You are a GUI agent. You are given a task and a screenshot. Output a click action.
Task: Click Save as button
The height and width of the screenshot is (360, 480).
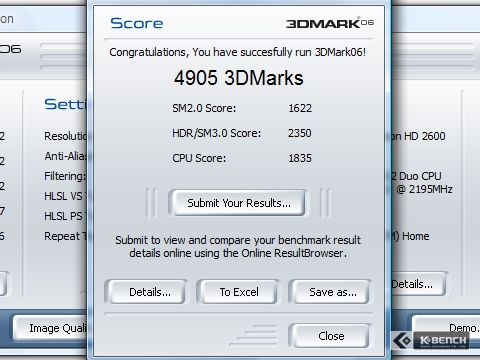[331, 292]
